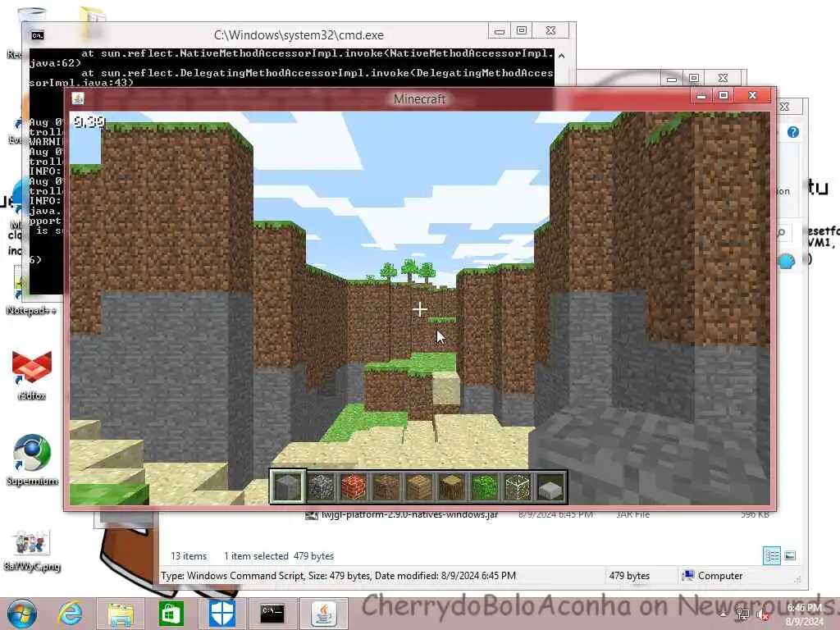Switch to the cmd taskbar button
The width and height of the screenshot is (840, 630).
click(x=272, y=614)
